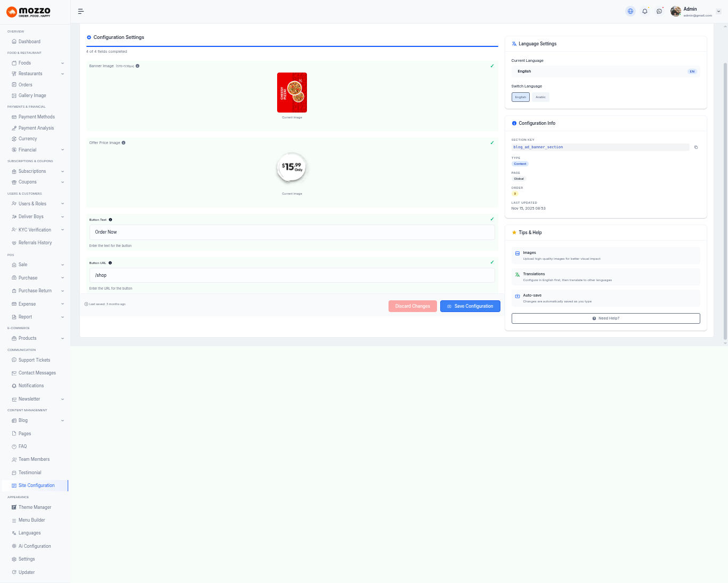This screenshot has width=728, height=583.
Task: Open Theme Manager in sidebar
Action: (x=35, y=507)
